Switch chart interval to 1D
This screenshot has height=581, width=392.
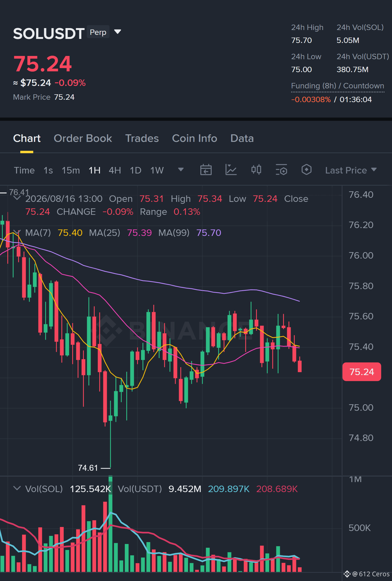coord(135,170)
